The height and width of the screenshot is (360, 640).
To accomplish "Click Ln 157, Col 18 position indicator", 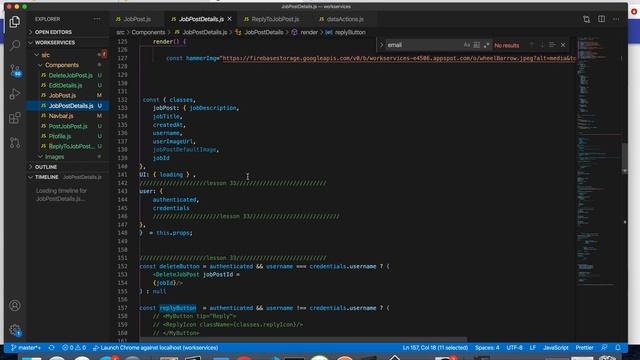I will 435,348.
